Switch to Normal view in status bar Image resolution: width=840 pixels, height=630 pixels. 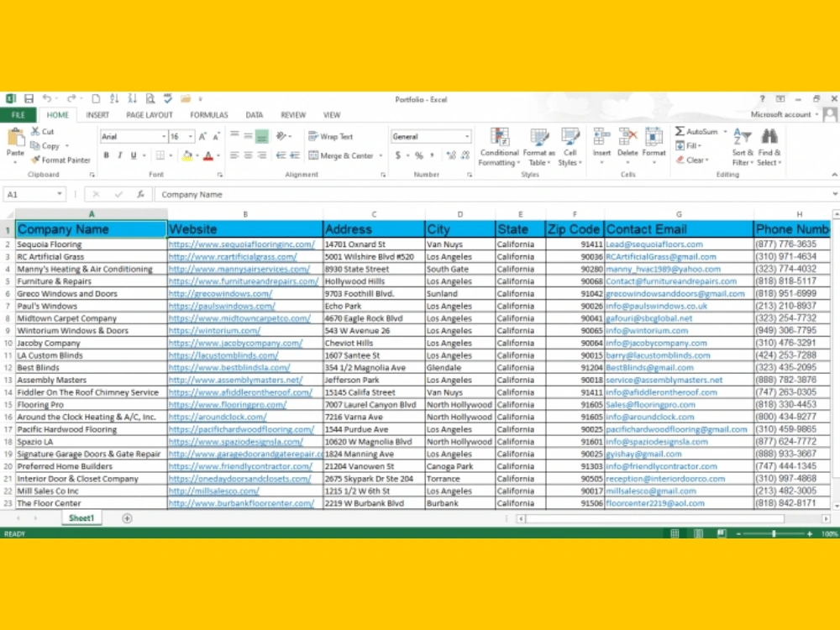pos(675,533)
